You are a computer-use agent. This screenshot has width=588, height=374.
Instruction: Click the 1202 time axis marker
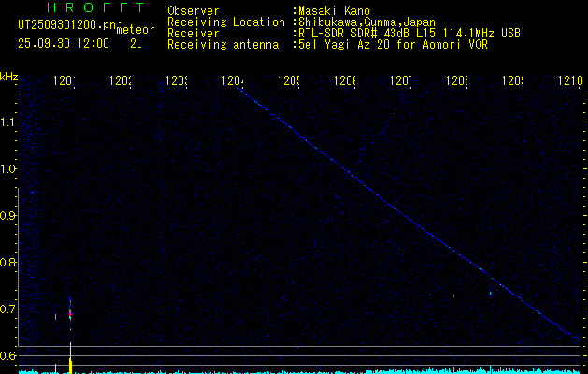[x=121, y=80]
